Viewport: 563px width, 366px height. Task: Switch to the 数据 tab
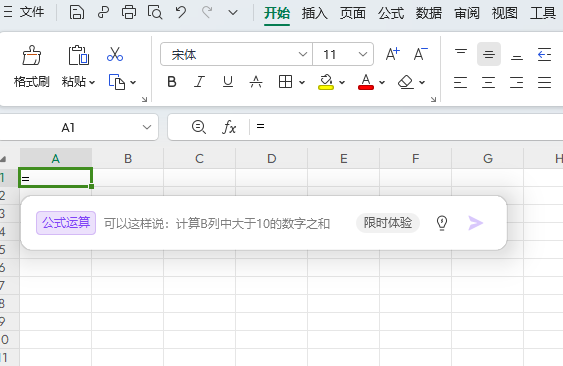tap(429, 14)
